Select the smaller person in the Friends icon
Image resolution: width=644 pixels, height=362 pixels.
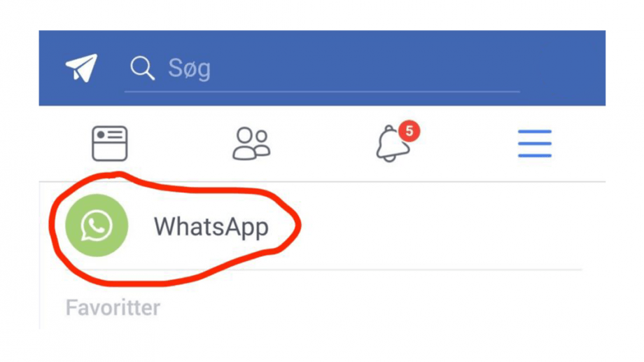(x=262, y=144)
